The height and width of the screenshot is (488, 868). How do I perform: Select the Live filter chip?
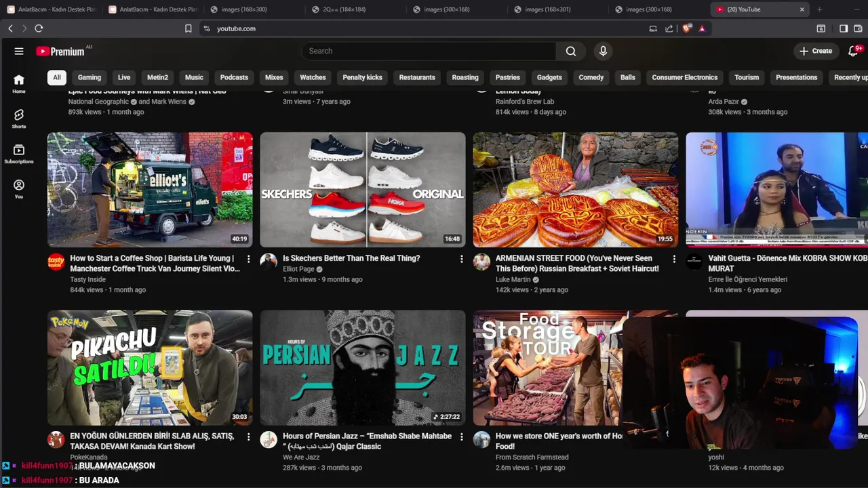[x=124, y=77]
